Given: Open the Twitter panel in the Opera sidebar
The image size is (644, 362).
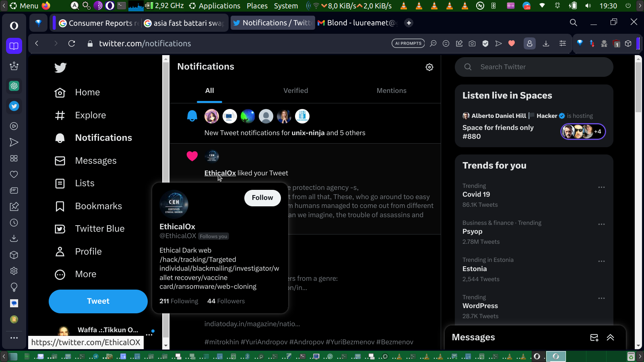Looking at the screenshot, I should point(14,106).
